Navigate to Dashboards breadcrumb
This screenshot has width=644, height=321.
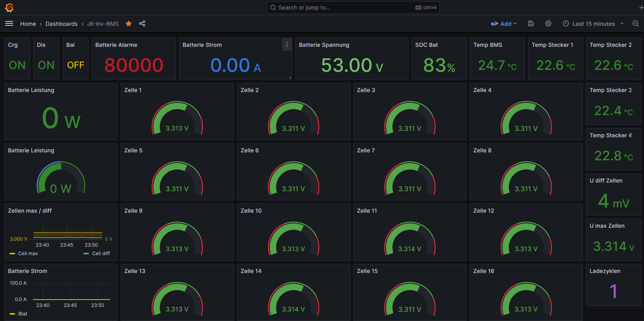[62, 24]
